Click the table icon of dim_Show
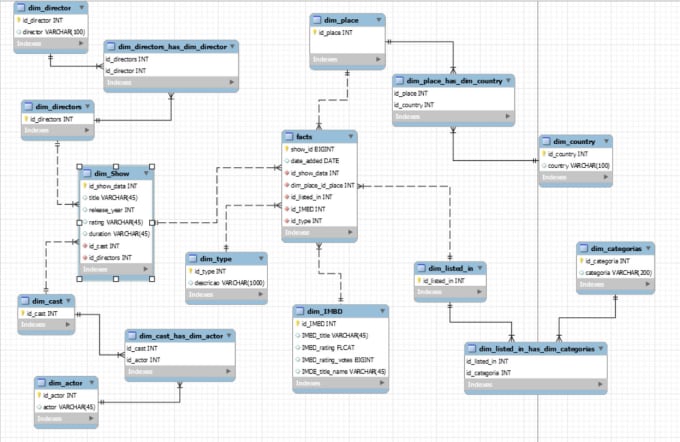Viewport: 680px width, 442px height. point(87,174)
